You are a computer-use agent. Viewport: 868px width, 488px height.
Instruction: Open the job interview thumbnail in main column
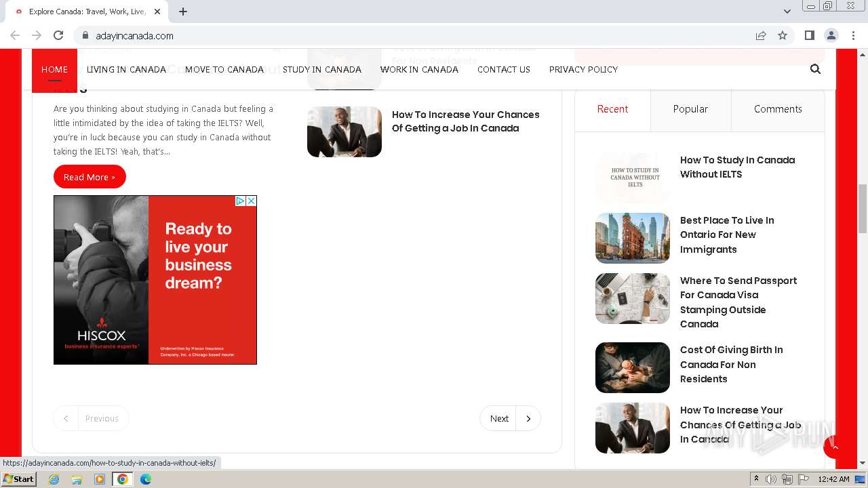(344, 131)
